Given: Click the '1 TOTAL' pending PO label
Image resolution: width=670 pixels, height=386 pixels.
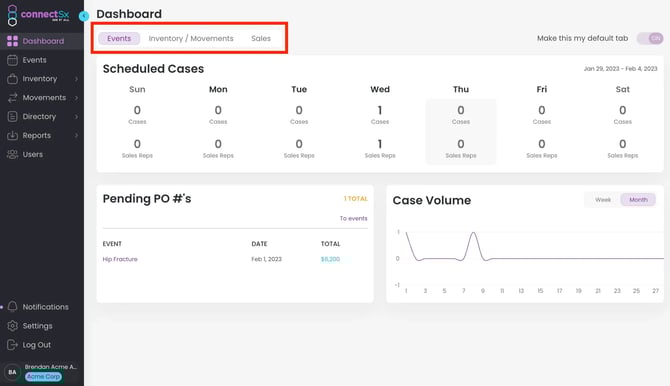Looking at the screenshot, I should coord(356,199).
